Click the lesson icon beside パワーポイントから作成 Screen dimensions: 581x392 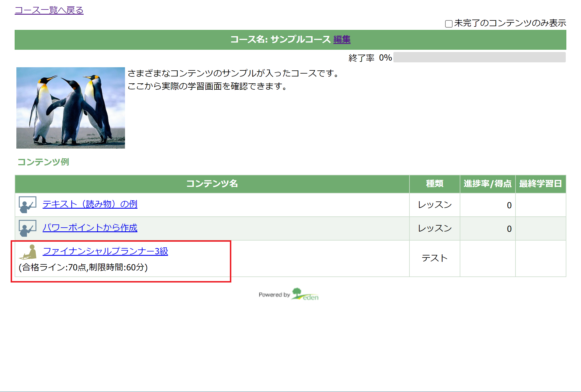[x=28, y=228]
